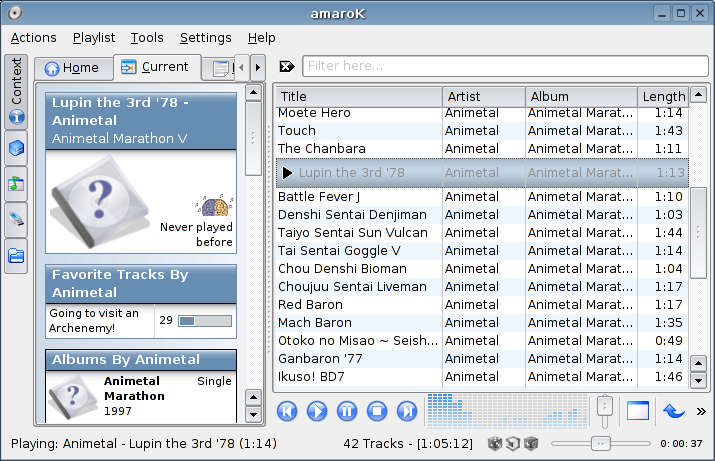Select track Chou Denshi Bioman

(482, 269)
